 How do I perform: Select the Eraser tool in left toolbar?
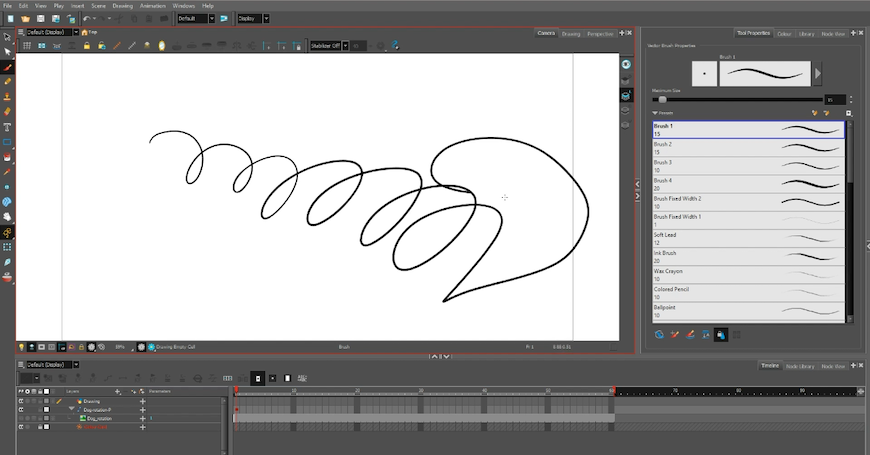click(x=7, y=112)
